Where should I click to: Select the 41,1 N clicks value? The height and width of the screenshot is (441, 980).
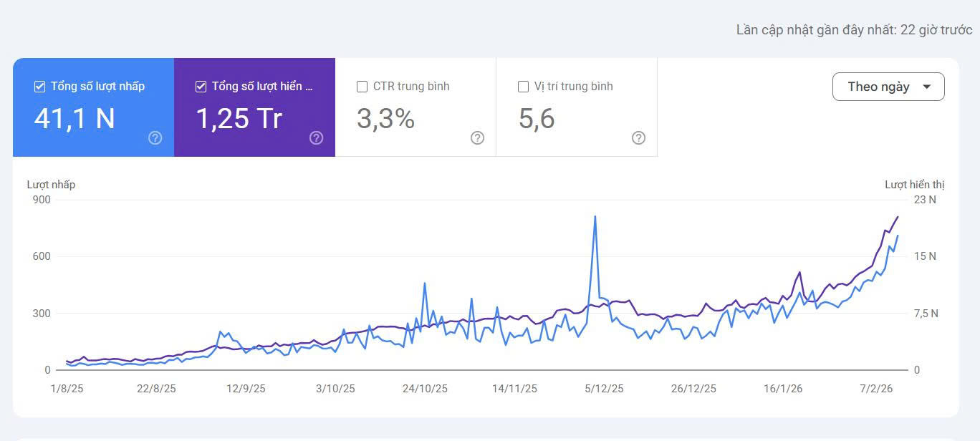point(75,118)
